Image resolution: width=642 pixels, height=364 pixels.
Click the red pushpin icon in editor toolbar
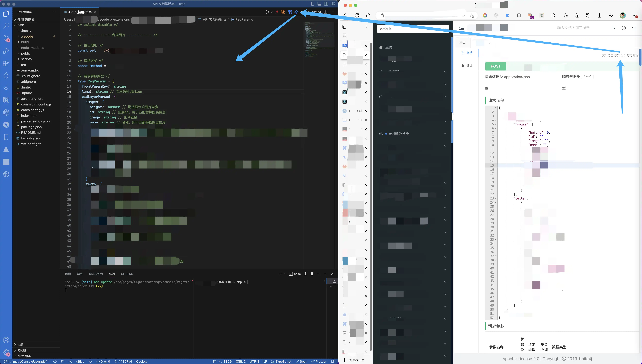click(x=277, y=12)
